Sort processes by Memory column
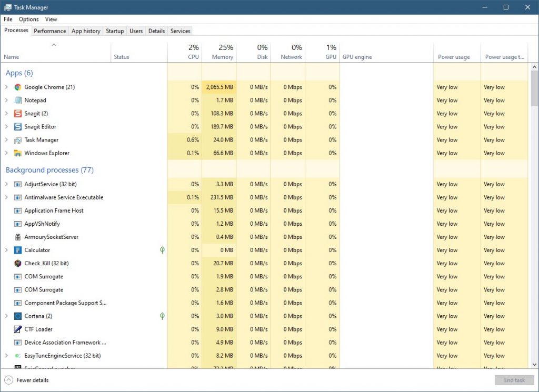This screenshot has height=392, width=539. click(x=219, y=52)
